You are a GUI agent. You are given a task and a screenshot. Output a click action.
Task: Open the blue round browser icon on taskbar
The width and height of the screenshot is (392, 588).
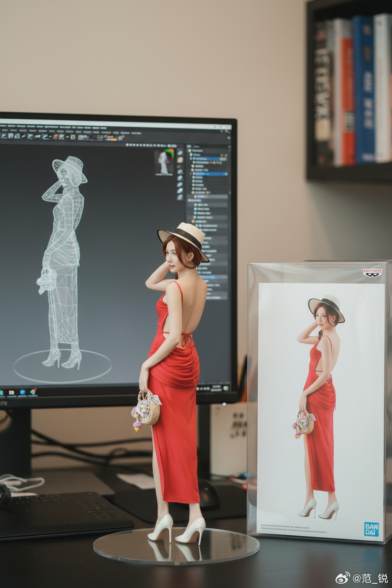click(x=22, y=392)
